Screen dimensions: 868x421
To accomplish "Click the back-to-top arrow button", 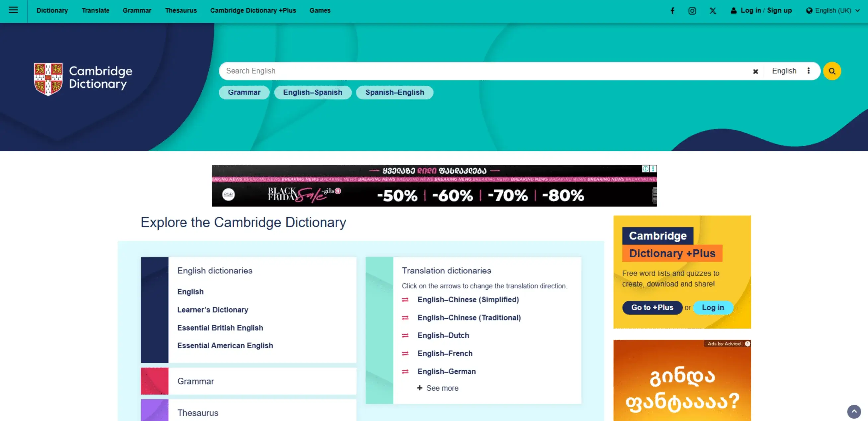I will click(854, 411).
